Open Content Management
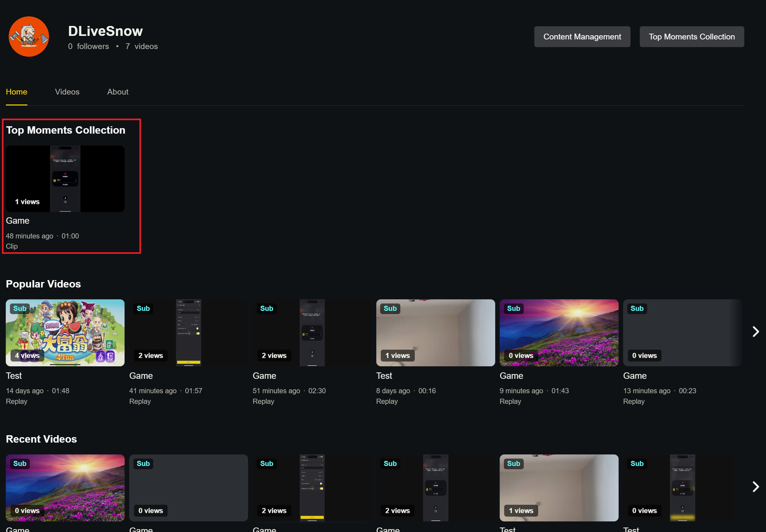This screenshot has width=766, height=532. tap(582, 37)
